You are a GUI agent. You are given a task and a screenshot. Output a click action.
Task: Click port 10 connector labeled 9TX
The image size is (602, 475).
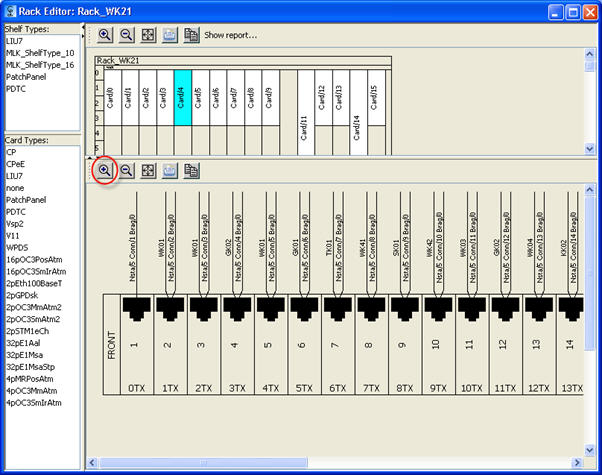pos(438,309)
